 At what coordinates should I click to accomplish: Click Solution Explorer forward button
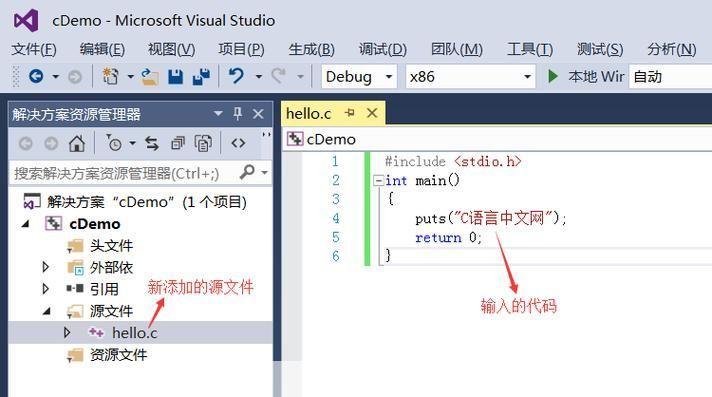pyautogui.click(x=51, y=144)
